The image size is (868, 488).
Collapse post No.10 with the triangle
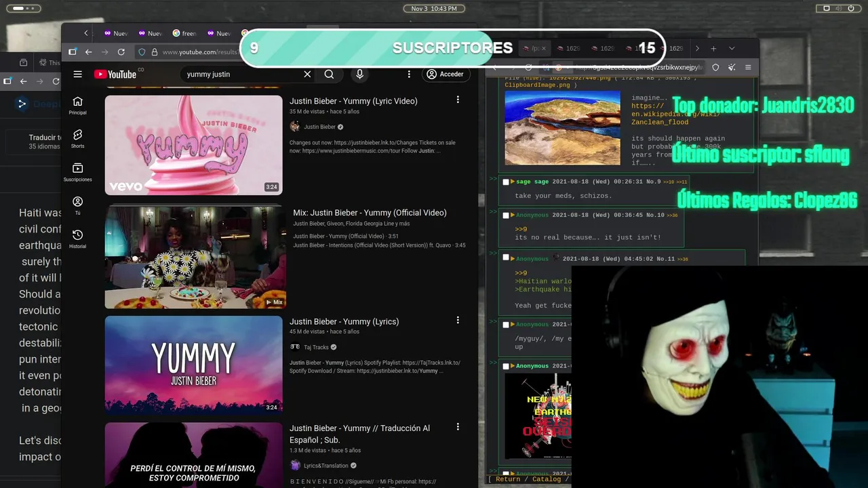[x=513, y=215]
